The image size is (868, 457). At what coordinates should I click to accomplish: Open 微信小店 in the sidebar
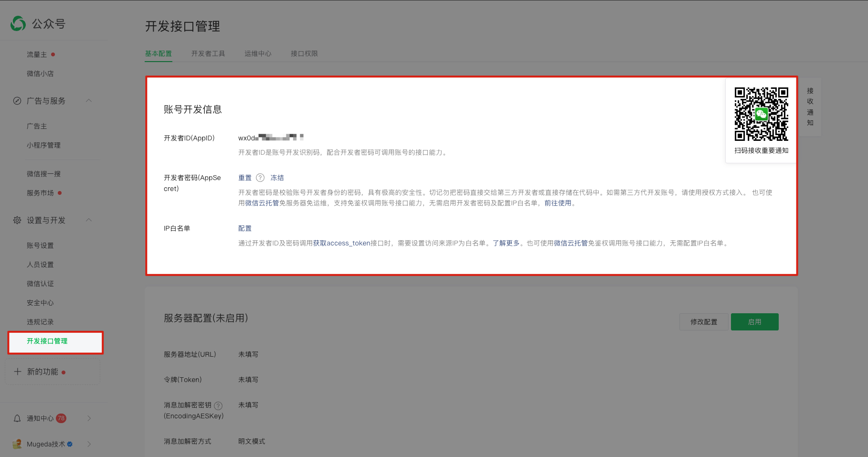[40, 74]
